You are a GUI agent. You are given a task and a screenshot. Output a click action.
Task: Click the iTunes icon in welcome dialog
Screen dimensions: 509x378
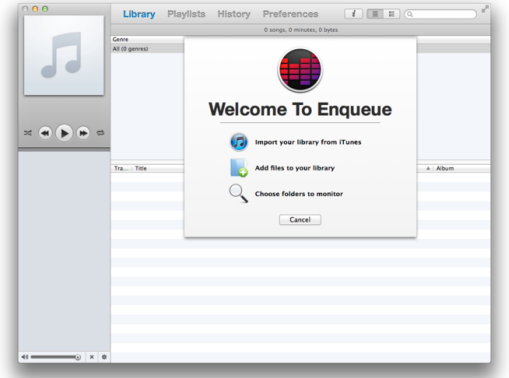[239, 142]
